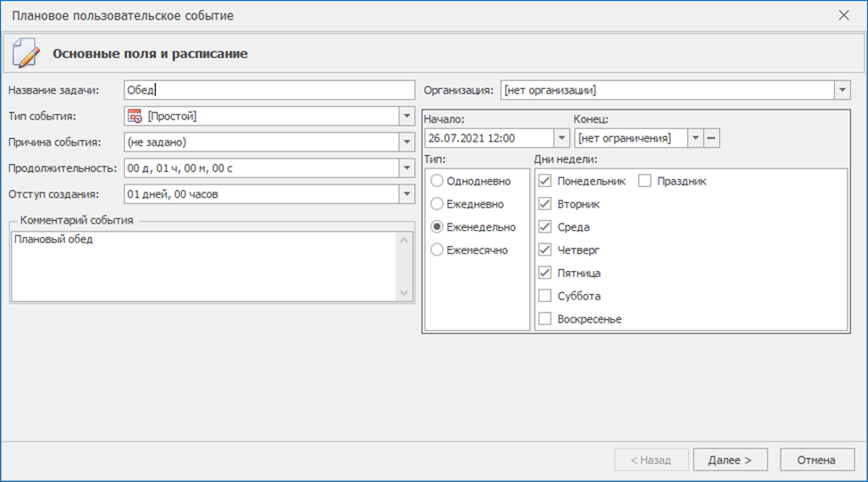Image resolution: width=868 pixels, height=482 pixels.
Task: Enable the Воскресенье checkbox
Action: [x=545, y=319]
